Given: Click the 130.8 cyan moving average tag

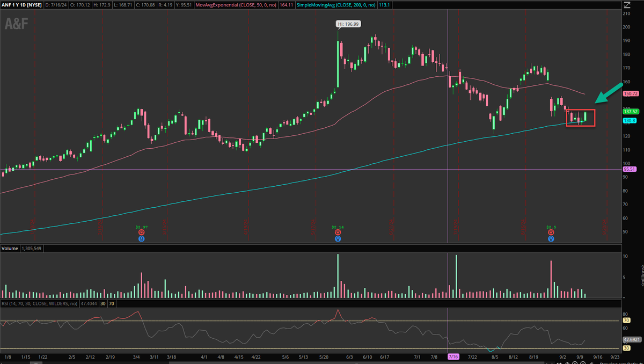Looking at the screenshot, I should point(629,121).
